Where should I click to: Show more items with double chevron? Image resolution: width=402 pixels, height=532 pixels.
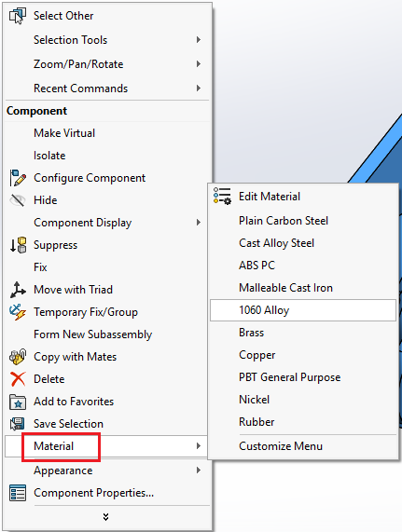point(106,517)
